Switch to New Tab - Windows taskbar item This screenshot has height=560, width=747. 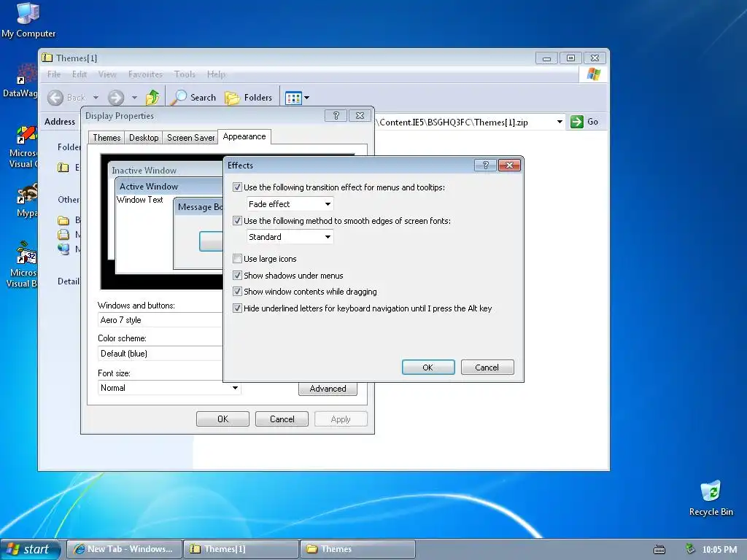pyautogui.click(x=124, y=549)
